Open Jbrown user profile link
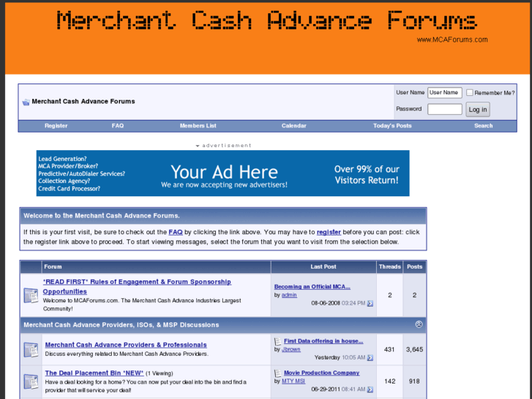This screenshot has height=399, width=532. pyautogui.click(x=291, y=349)
